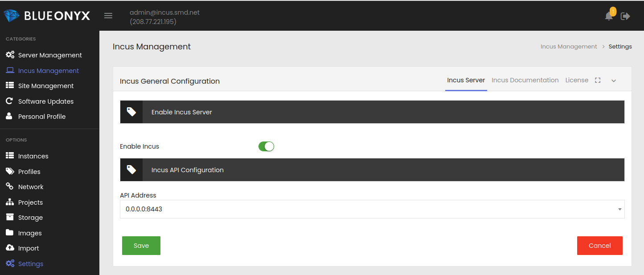
Task: Click the Import cloud upload icon
Action: 10,248
